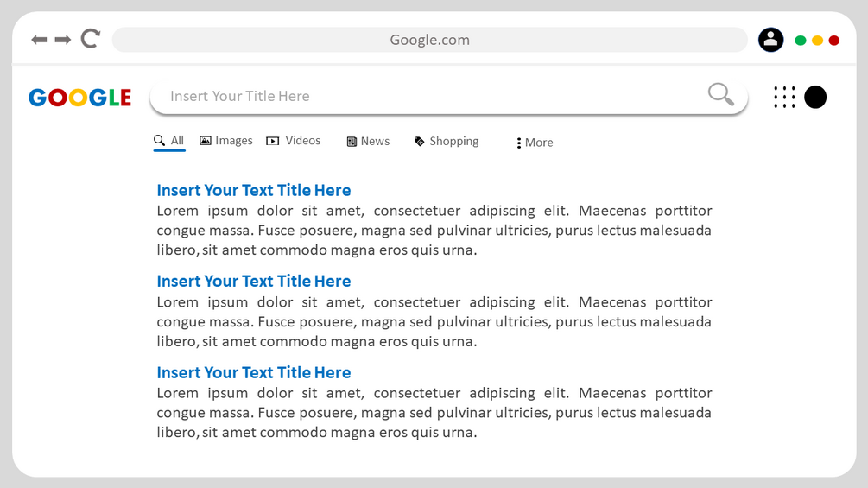Click the Google.com address bar
Image resolution: width=868 pixels, height=488 pixels.
click(429, 40)
